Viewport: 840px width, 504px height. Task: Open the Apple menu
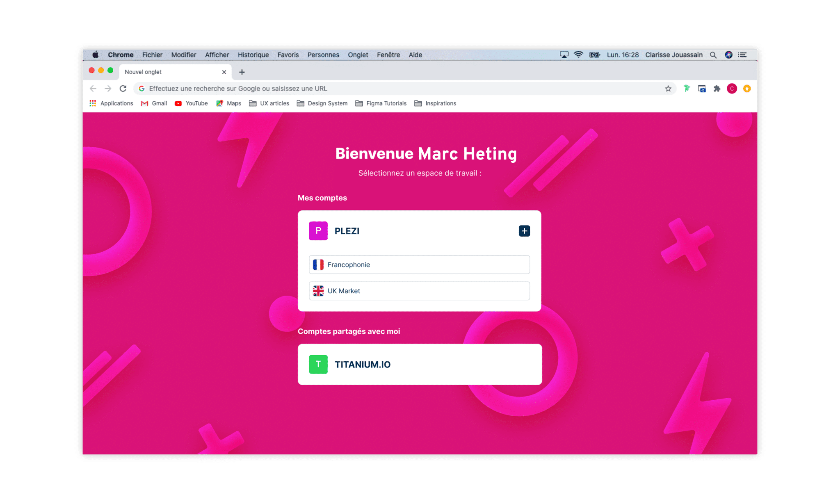coord(96,55)
